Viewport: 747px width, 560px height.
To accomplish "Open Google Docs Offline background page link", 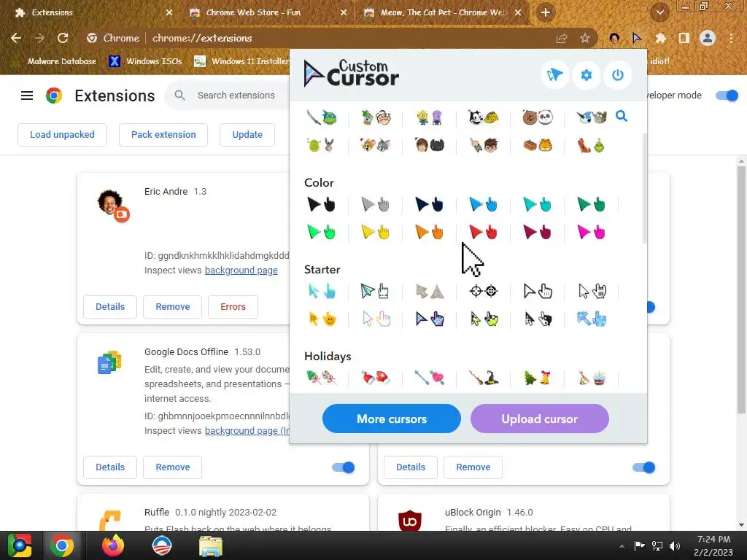I will [247, 431].
